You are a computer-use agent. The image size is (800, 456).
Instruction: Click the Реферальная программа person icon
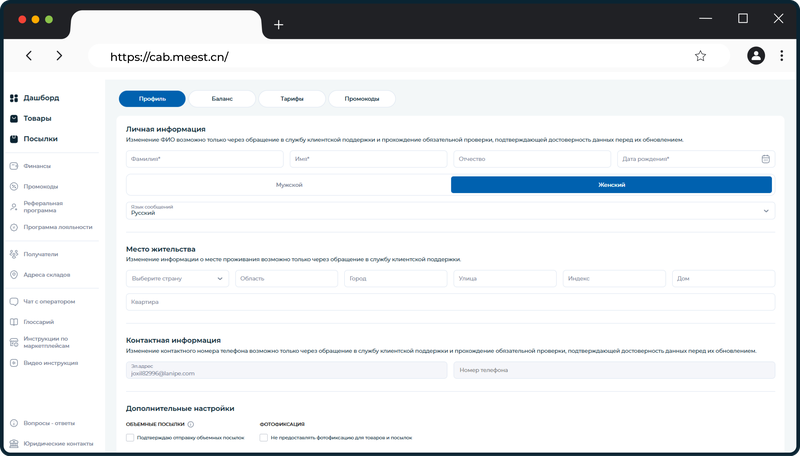click(14, 207)
